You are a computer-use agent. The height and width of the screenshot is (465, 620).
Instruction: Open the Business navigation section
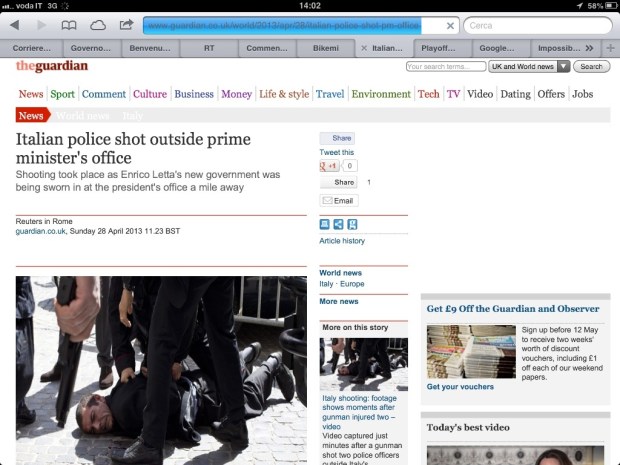point(194,94)
